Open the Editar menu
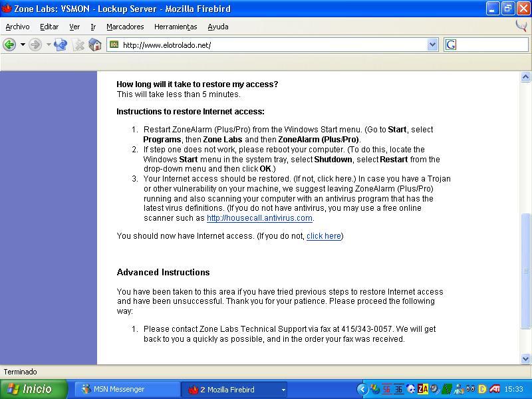The height and width of the screenshot is (399, 532). pyautogui.click(x=49, y=27)
